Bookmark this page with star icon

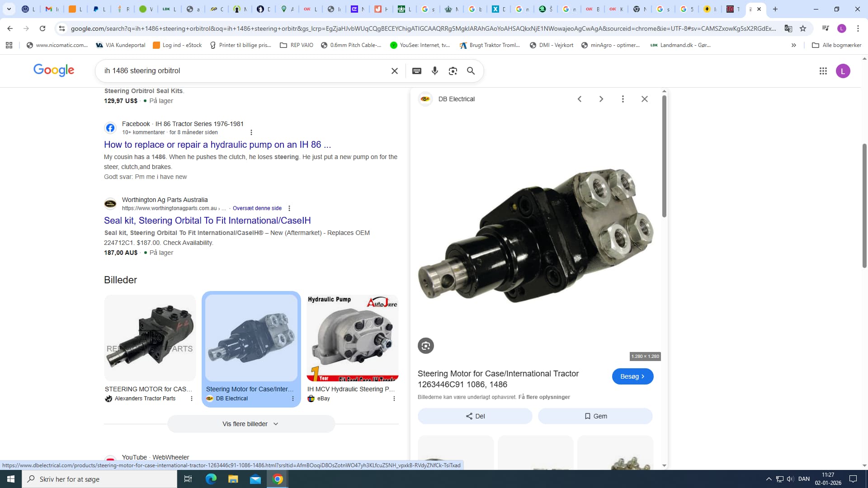[803, 28]
